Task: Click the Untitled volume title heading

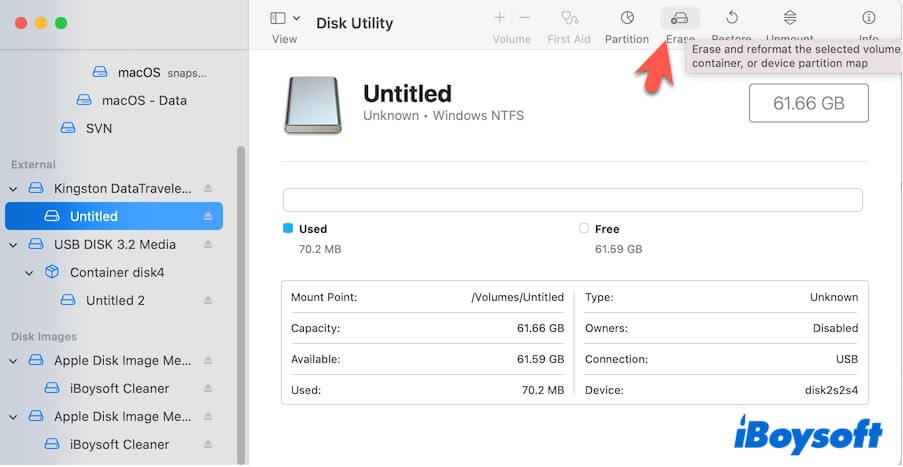Action: click(x=407, y=93)
